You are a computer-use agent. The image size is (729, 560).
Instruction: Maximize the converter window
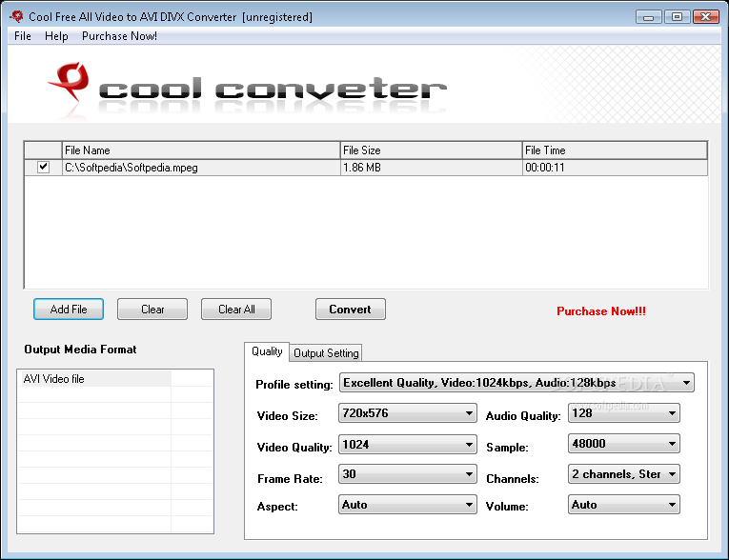[677, 17]
